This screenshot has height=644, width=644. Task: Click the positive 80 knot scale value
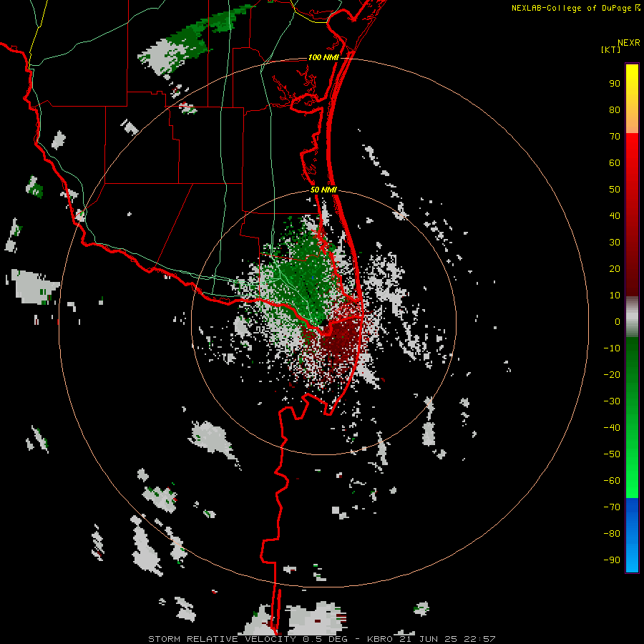click(x=615, y=109)
